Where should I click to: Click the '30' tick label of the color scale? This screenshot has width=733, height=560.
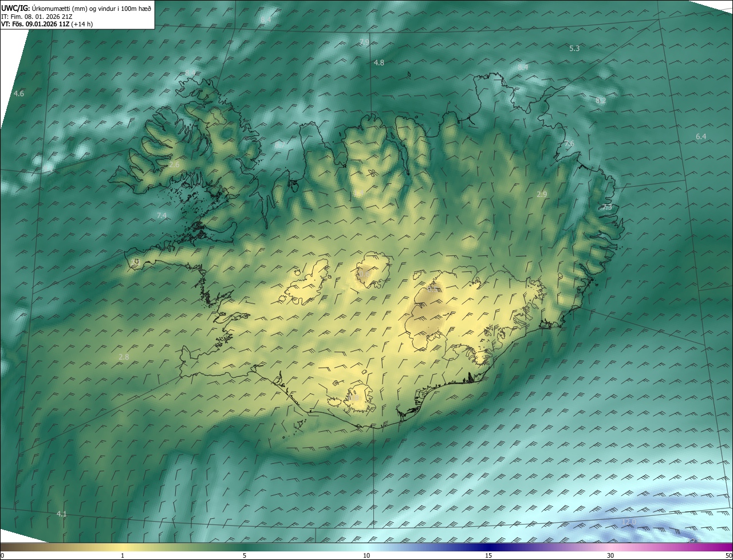[610, 556]
